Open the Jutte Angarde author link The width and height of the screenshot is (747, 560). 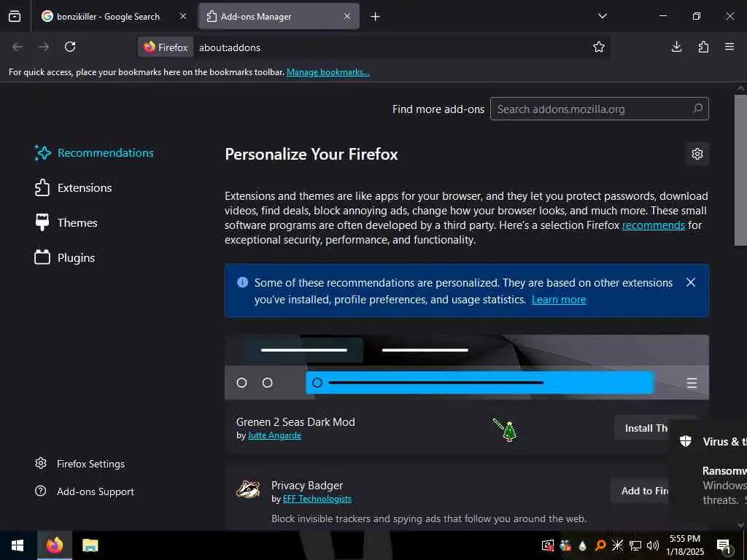(274, 435)
